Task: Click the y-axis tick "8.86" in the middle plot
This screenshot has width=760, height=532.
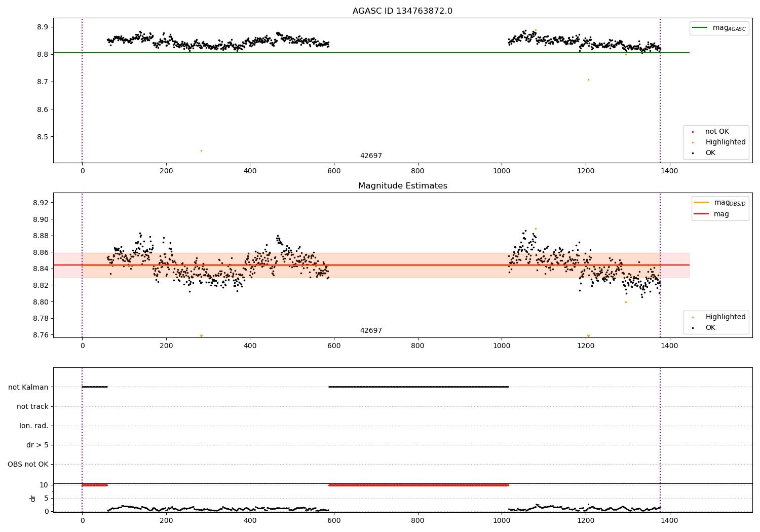Action: point(40,252)
